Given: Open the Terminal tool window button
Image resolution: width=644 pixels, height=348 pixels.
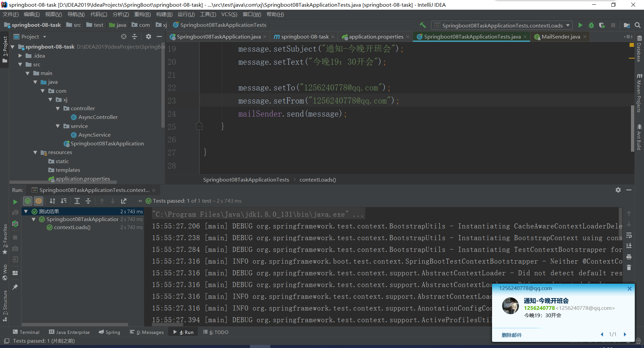Looking at the screenshot, I should tap(26, 332).
